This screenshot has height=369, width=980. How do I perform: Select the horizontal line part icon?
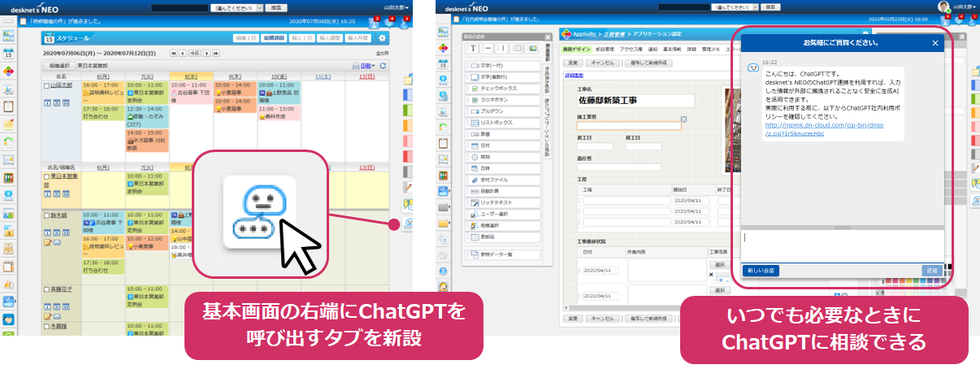[x=488, y=48]
